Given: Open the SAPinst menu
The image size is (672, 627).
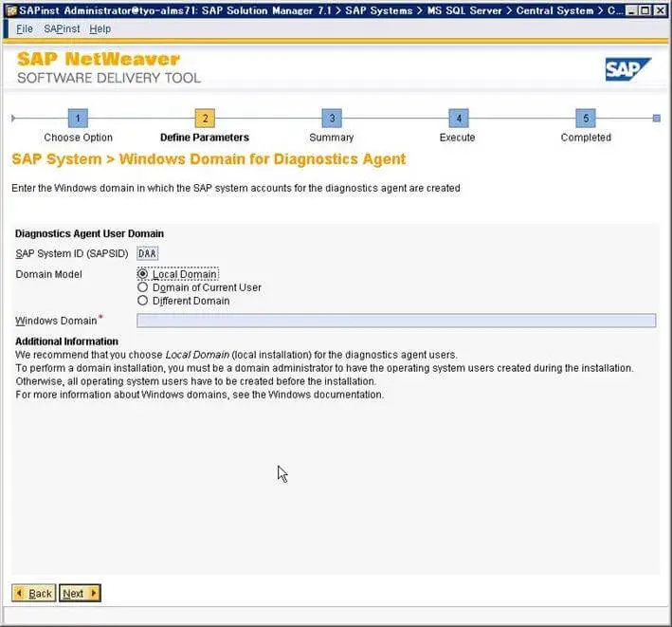Looking at the screenshot, I should pos(62,28).
